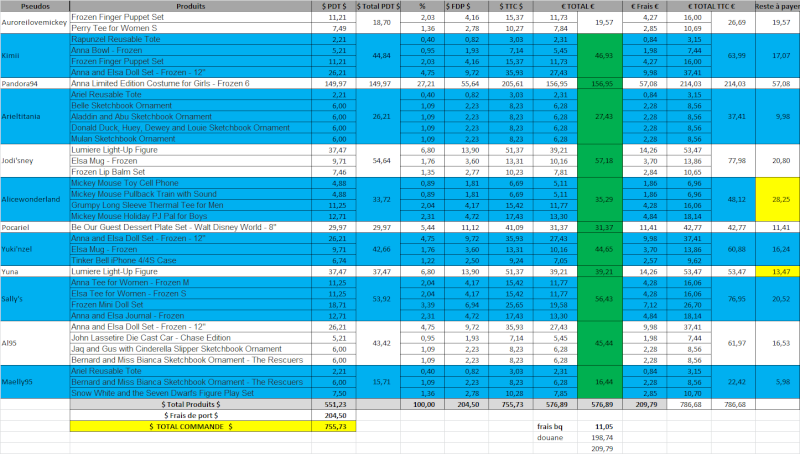Select the Produits column header
Screen dimensions: 800x454
tap(190, 6)
